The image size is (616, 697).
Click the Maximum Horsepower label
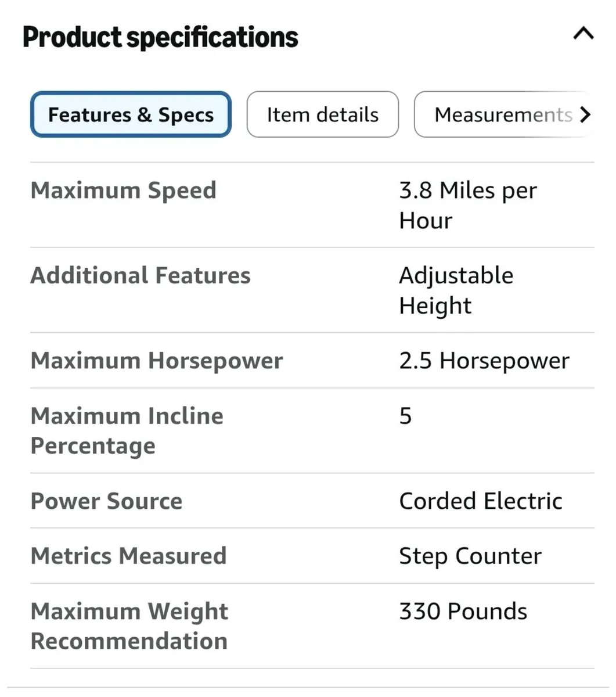(157, 361)
